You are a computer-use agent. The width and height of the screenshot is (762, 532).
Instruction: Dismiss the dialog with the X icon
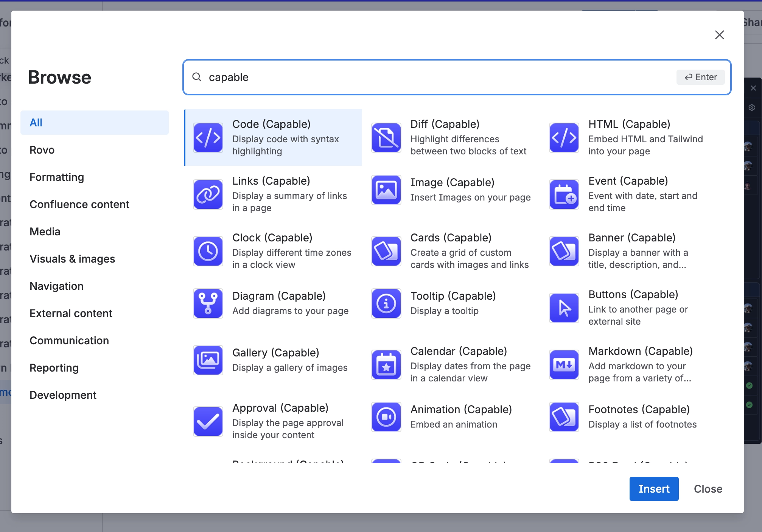[x=719, y=35]
